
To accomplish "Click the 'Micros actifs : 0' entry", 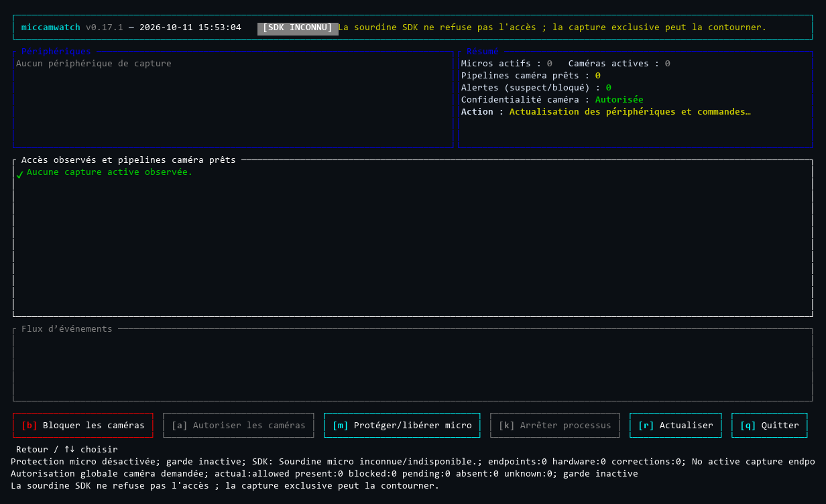I will pyautogui.click(x=507, y=64).
